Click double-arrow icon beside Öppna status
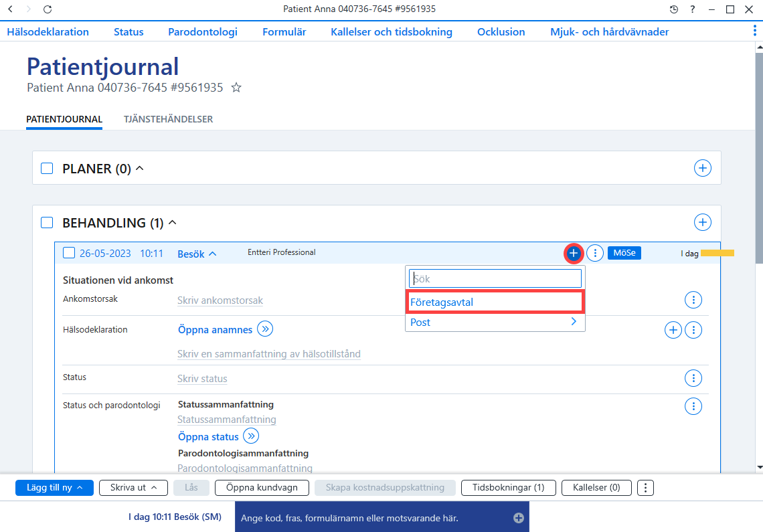The image size is (763, 532). click(251, 436)
